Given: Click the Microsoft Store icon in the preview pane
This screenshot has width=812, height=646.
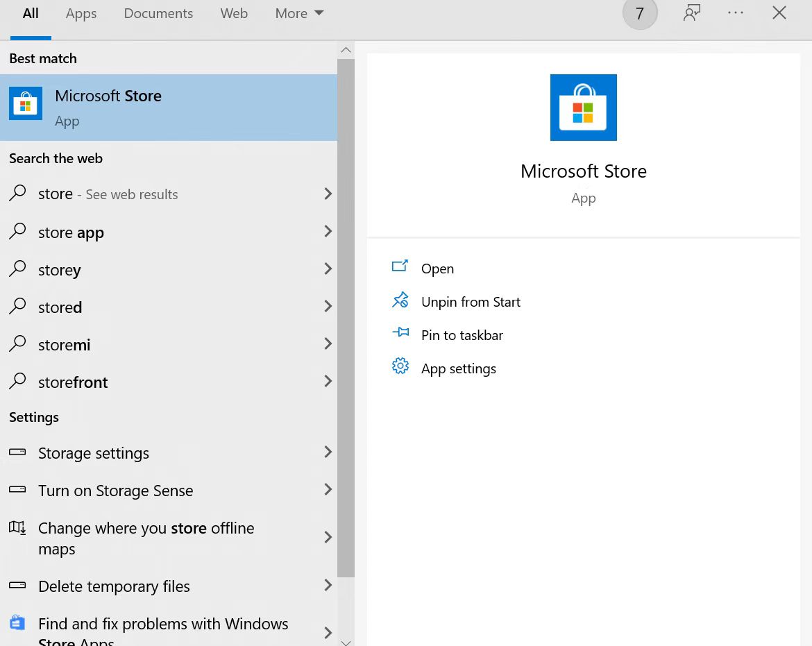Looking at the screenshot, I should pyautogui.click(x=583, y=107).
